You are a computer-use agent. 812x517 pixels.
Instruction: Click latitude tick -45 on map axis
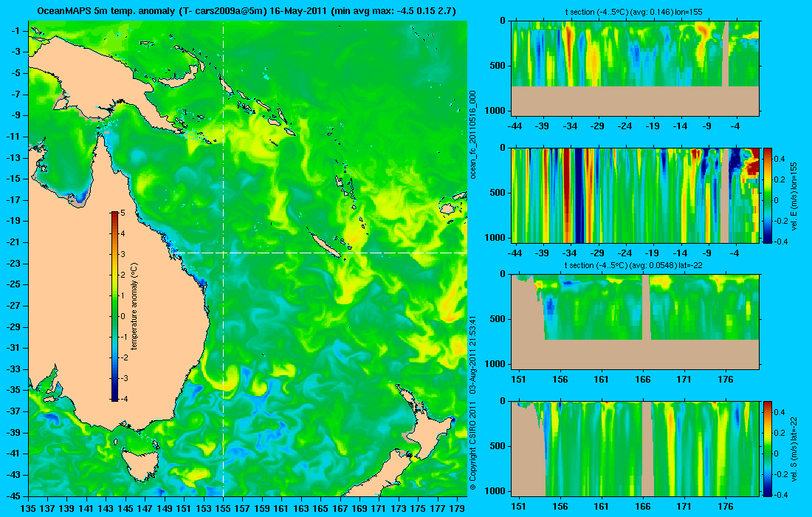pos(13,496)
